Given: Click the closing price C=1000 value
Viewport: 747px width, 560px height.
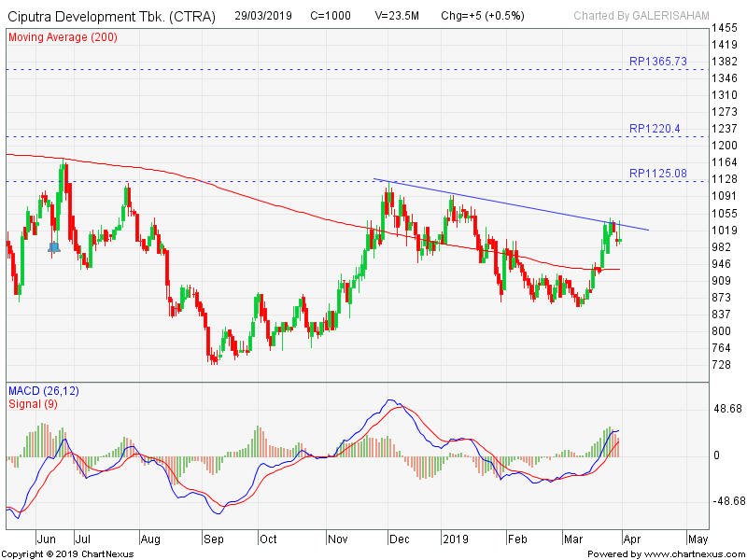Looking at the screenshot, I should coord(331,16).
